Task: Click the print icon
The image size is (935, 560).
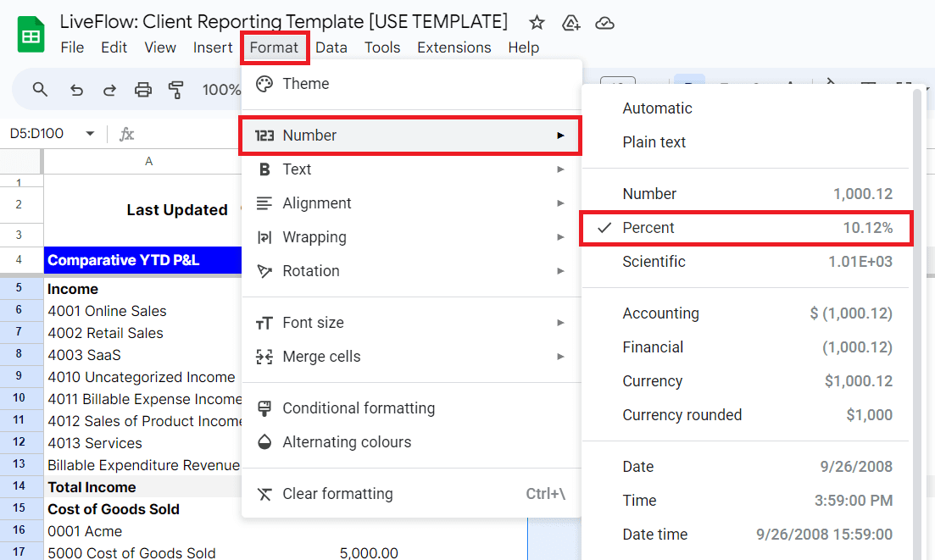Action: [143, 90]
